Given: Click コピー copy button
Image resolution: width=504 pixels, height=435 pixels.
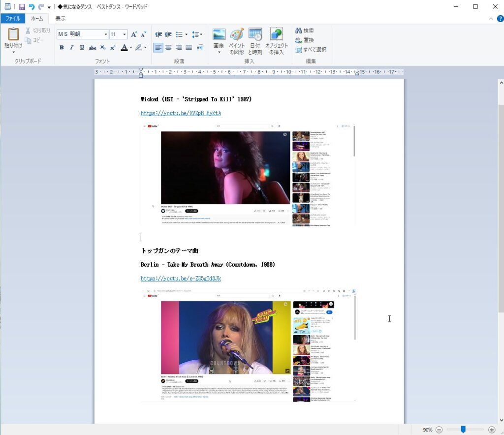Looking at the screenshot, I should pos(34,40).
